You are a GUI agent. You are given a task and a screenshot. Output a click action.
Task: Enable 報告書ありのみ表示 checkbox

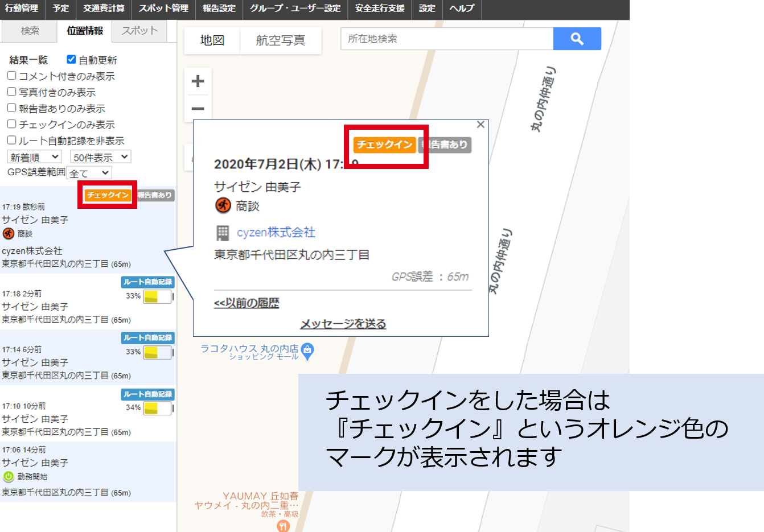coord(11,108)
